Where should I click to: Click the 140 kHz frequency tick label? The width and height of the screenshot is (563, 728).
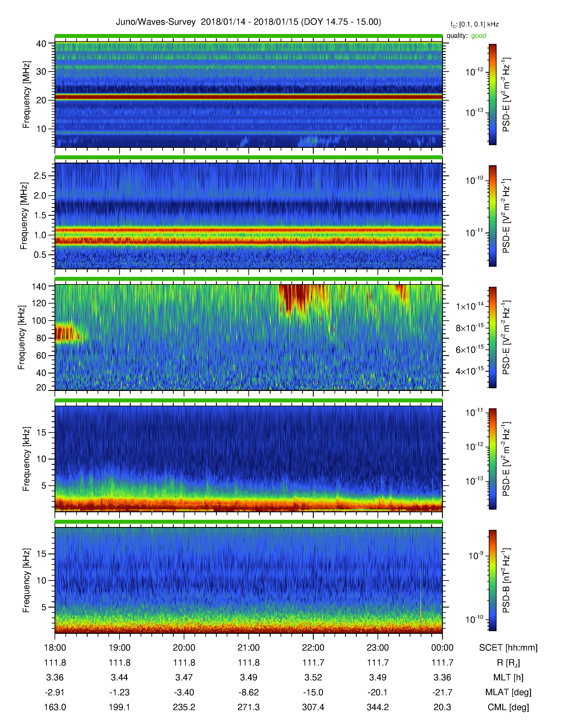[39, 286]
